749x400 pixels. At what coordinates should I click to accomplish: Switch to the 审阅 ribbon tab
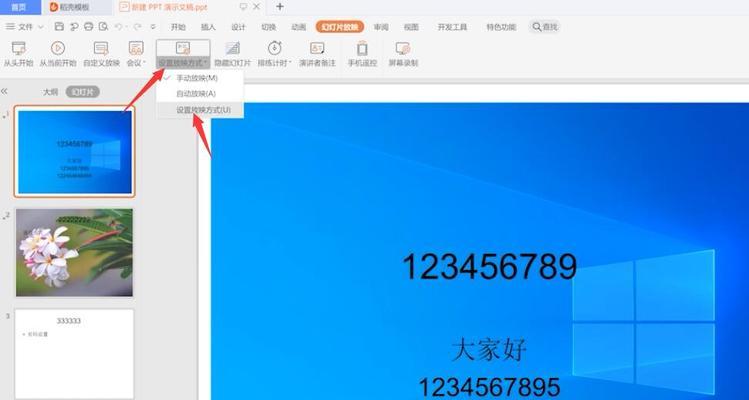point(381,27)
